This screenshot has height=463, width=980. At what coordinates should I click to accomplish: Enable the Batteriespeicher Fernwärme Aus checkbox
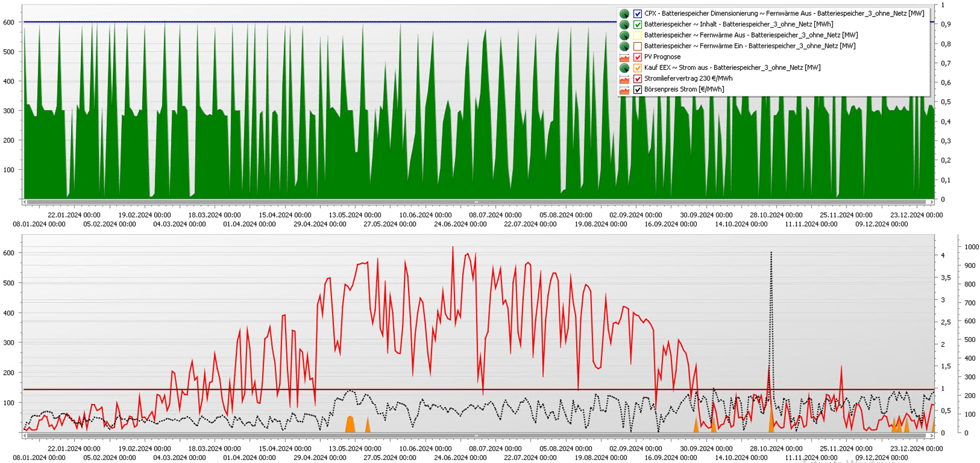click(637, 35)
